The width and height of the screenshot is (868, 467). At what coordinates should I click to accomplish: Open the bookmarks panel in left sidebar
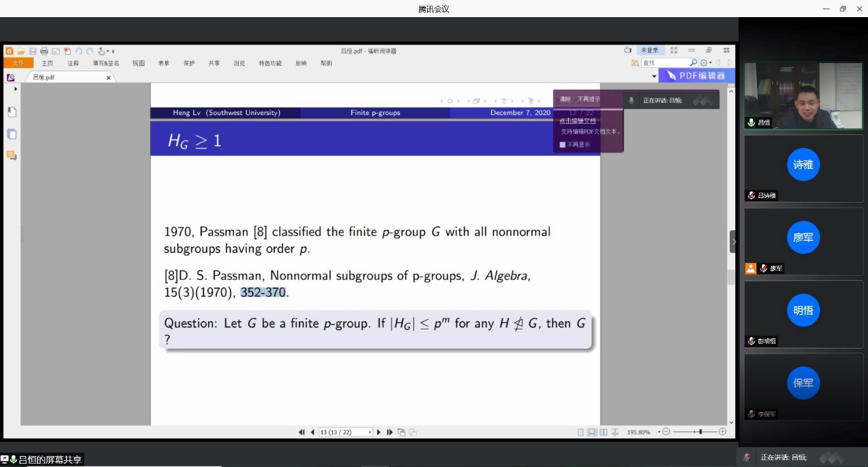point(12,112)
